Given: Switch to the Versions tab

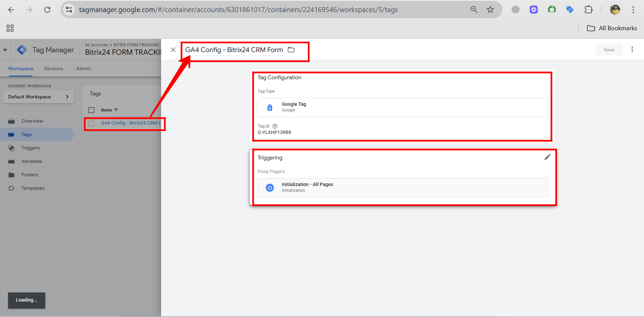Looking at the screenshot, I should 54,69.
